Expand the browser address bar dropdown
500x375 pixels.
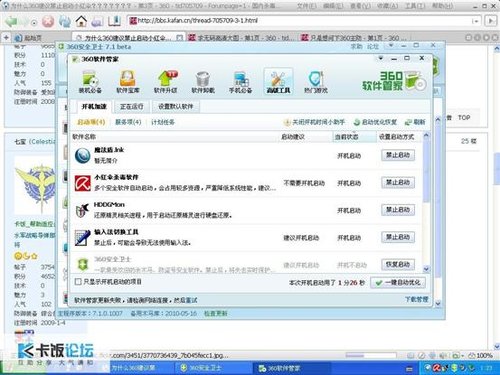tap(475, 21)
